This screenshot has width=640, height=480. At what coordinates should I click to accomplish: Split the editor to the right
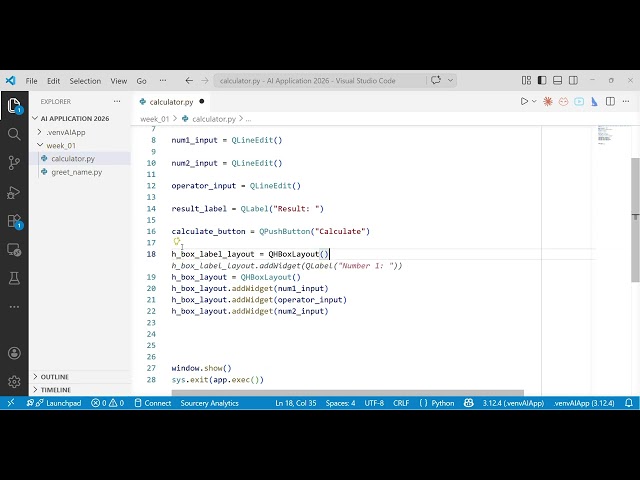coord(610,101)
